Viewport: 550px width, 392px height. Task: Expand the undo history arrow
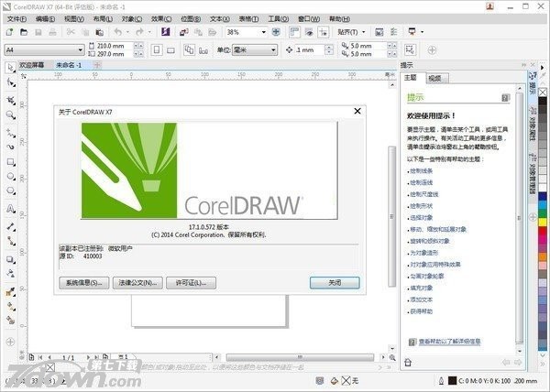(127, 32)
